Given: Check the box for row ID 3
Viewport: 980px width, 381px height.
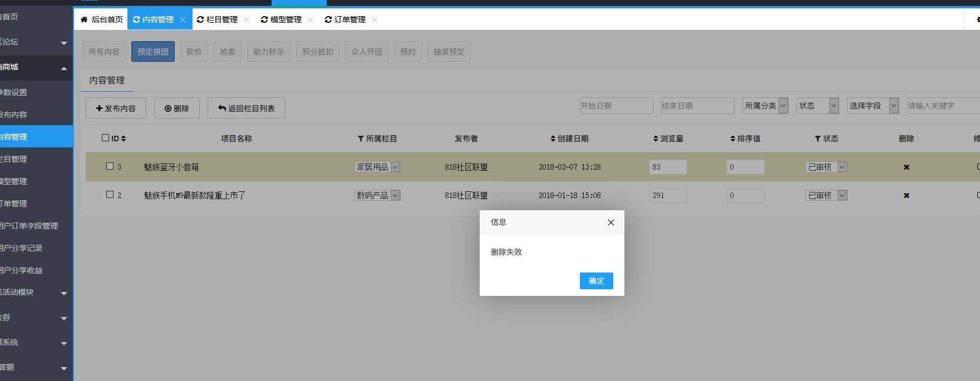Looking at the screenshot, I should coord(110,166).
